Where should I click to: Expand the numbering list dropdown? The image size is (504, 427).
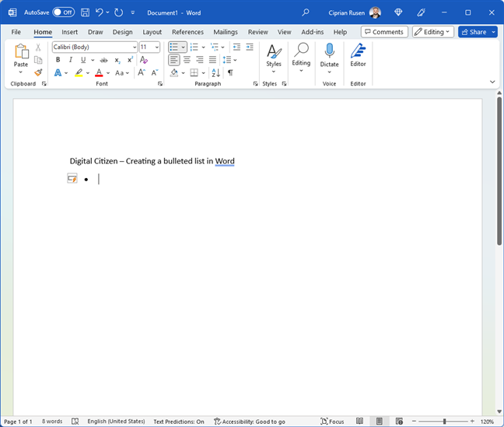(203, 47)
